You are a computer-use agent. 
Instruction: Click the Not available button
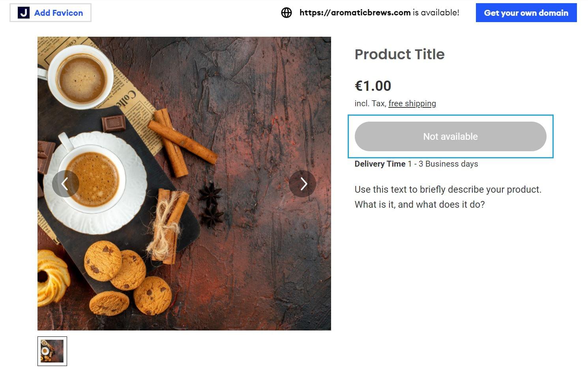pyautogui.click(x=450, y=137)
